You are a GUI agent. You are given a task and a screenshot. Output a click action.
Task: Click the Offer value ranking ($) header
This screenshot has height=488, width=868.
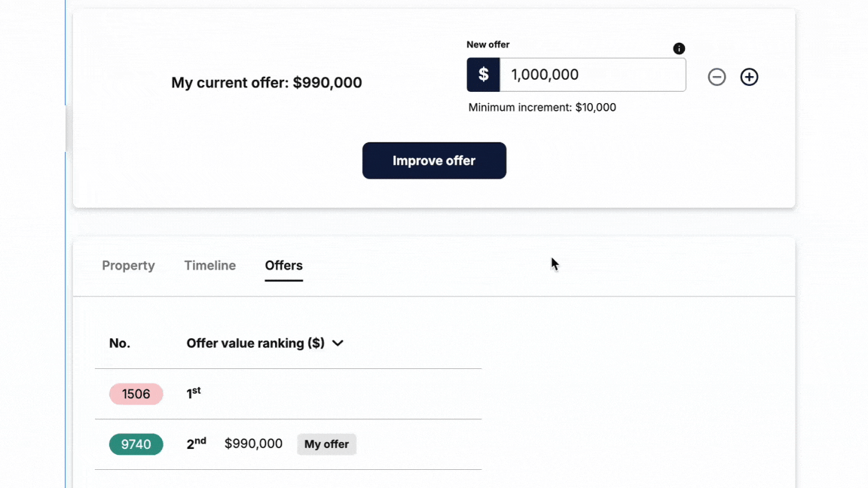click(255, 343)
